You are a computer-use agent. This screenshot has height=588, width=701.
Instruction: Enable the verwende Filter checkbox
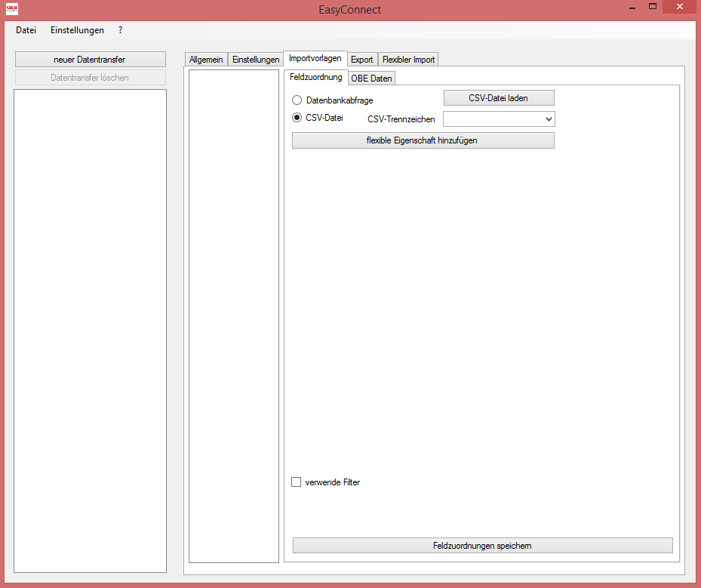pyautogui.click(x=296, y=482)
